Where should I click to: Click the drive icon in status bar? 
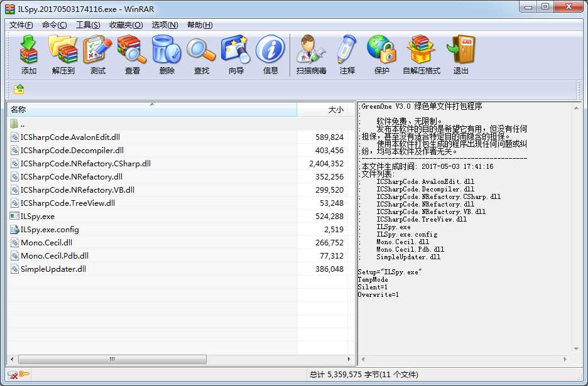click(13, 374)
